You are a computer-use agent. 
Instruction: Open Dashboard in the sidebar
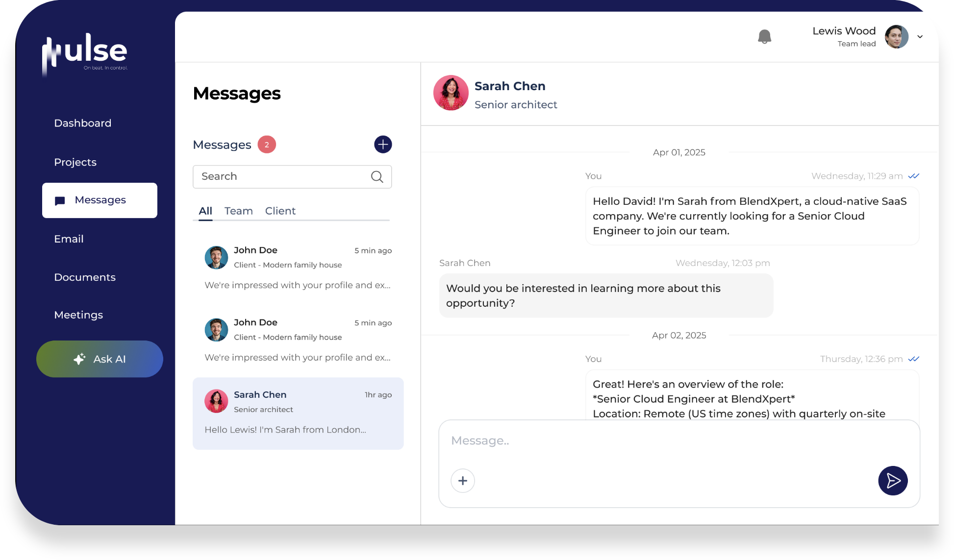click(x=83, y=123)
